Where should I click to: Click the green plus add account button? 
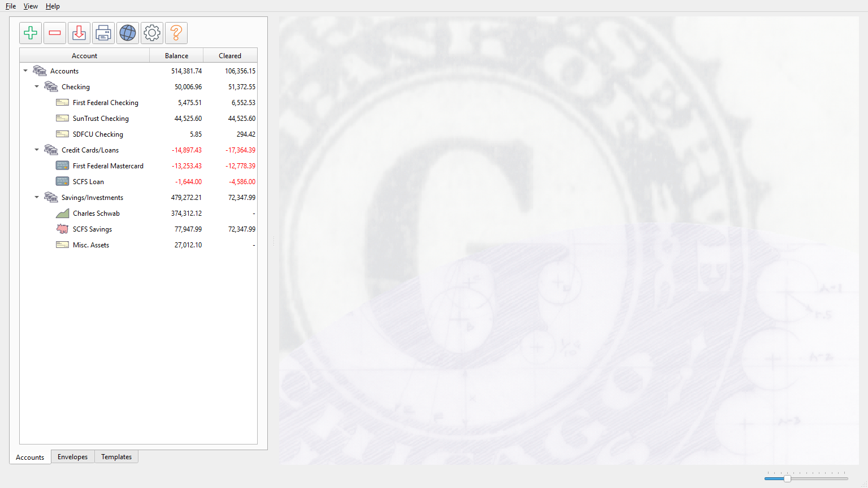click(x=31, y=33)
